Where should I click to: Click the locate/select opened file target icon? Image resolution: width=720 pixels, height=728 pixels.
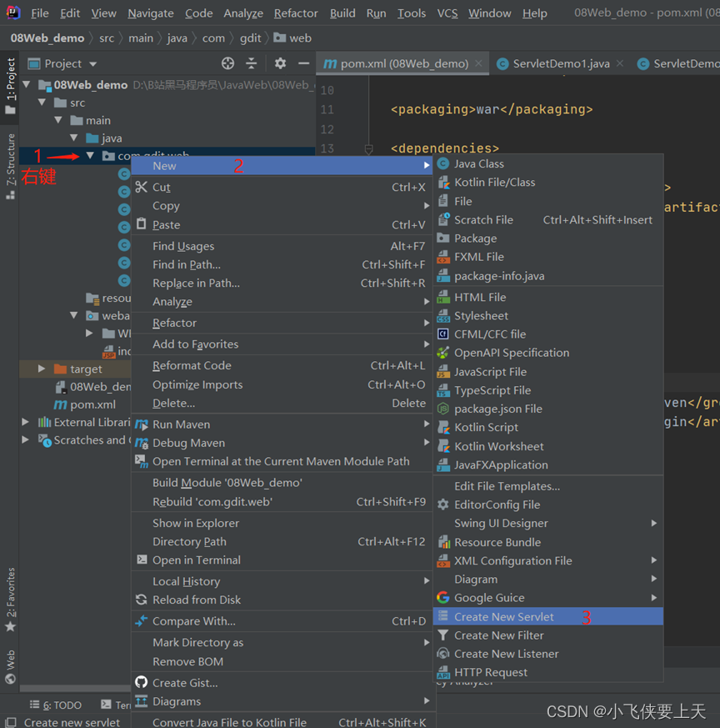pos(227,63)
